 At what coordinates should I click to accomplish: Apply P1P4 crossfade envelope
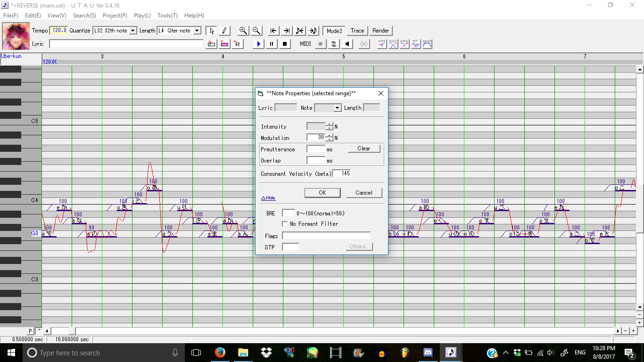coord(405,44)
